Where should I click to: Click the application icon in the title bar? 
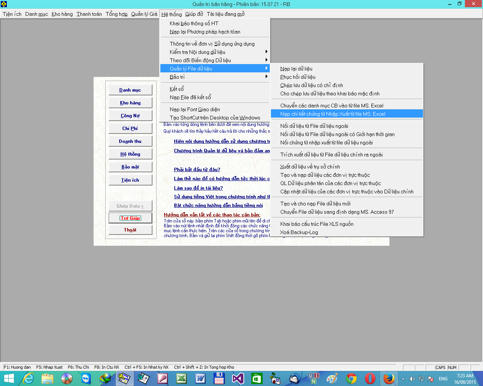[x=4, y=4]
